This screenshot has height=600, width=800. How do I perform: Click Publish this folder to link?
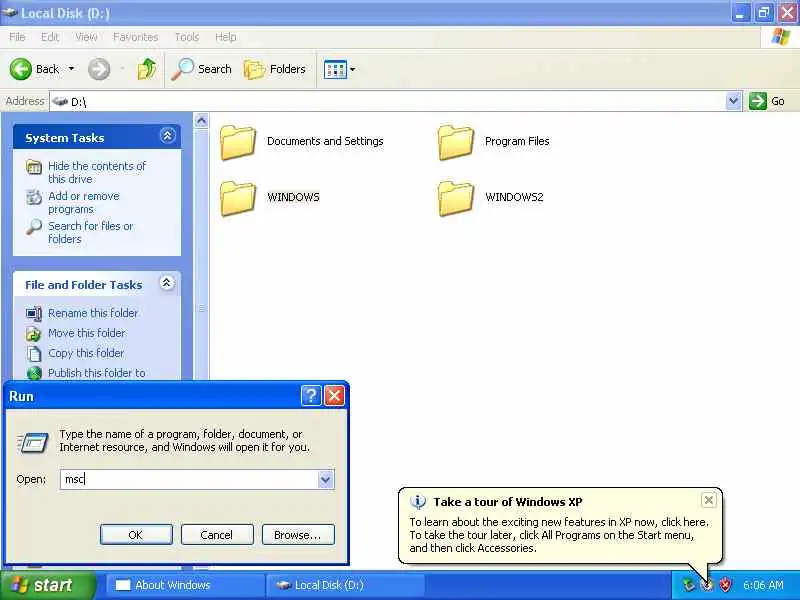point(96,373)
